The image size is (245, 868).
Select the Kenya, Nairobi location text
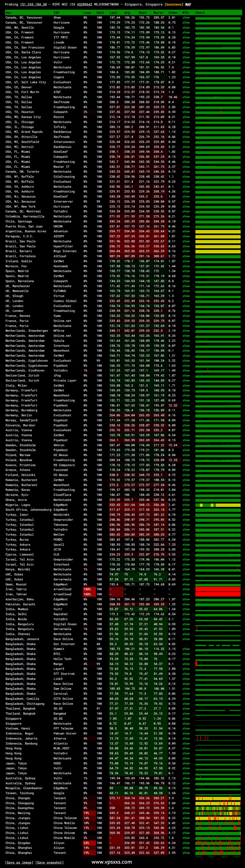18,569
